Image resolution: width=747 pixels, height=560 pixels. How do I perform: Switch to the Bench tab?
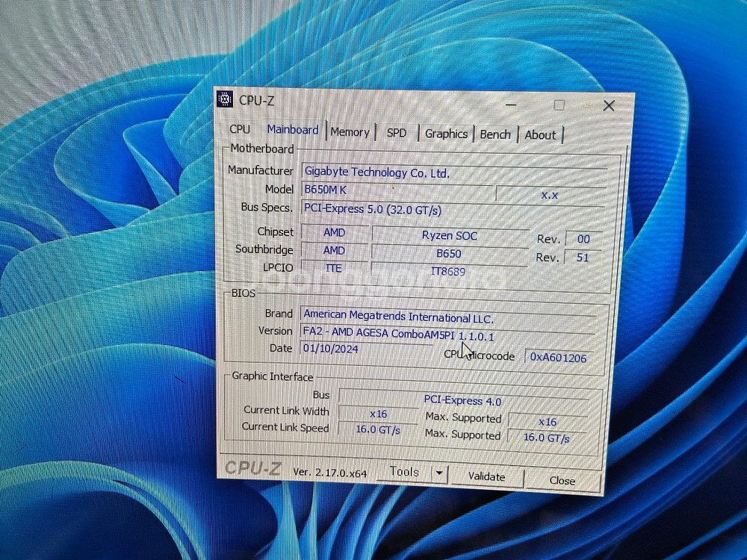pyautogui.click(x=495, y=134)
